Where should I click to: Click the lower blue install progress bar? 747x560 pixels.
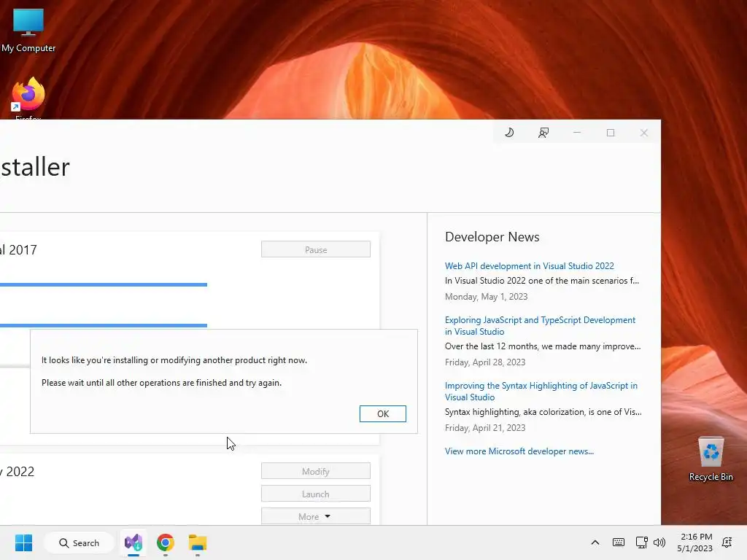point(104,326)
